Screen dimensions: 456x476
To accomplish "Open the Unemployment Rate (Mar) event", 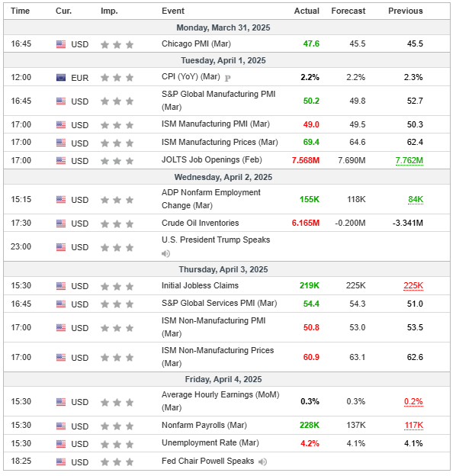I will click(x=210, y=443).
